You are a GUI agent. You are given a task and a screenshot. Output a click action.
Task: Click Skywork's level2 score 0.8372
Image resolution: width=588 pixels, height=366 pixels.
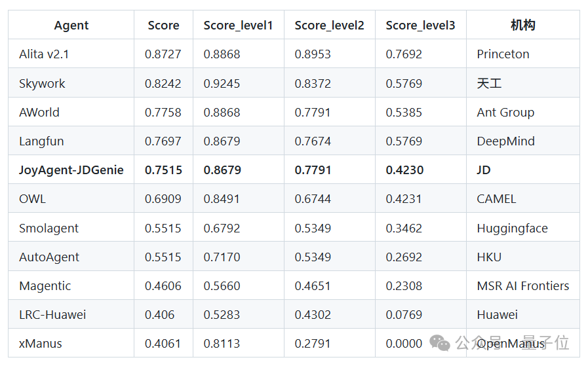click(x=313, y=83)
